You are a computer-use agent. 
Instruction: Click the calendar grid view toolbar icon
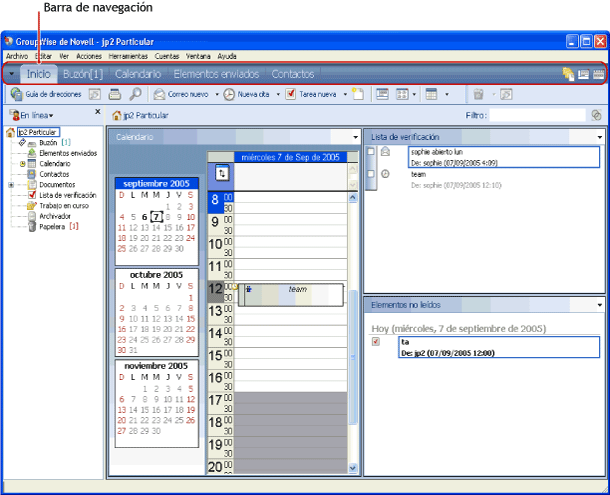point(431,94)
